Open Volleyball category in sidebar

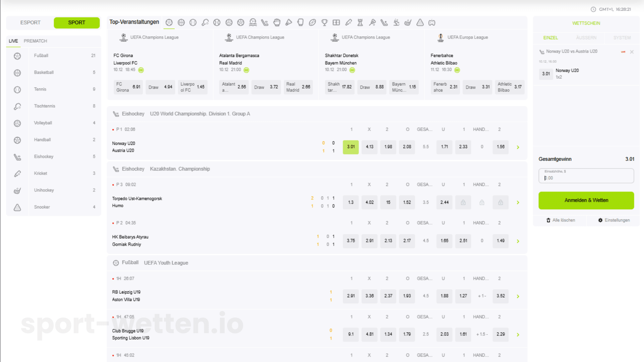54,123
